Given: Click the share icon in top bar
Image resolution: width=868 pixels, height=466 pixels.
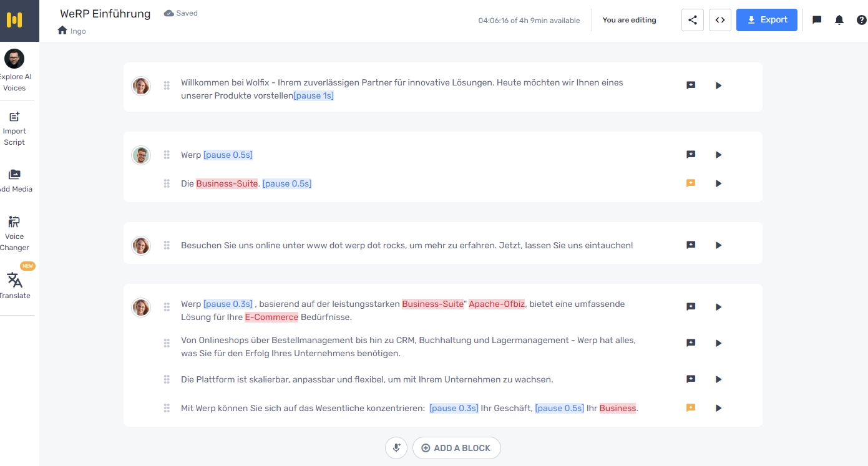Looking at the screenshot, I should point(692,20).
